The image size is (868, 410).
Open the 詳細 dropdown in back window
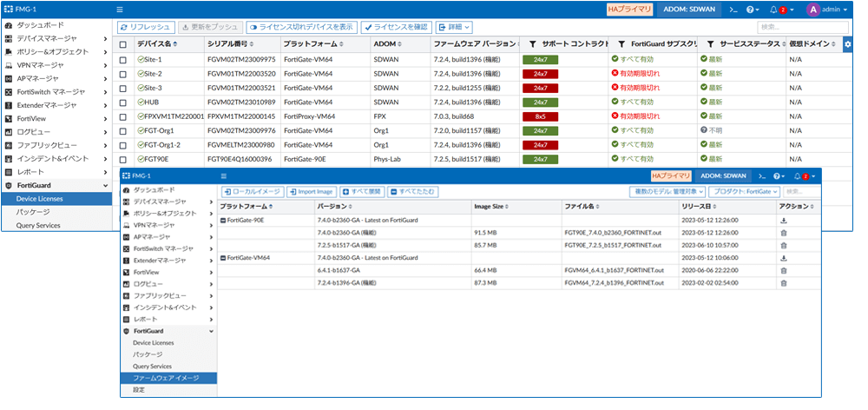tap(454, 27)
